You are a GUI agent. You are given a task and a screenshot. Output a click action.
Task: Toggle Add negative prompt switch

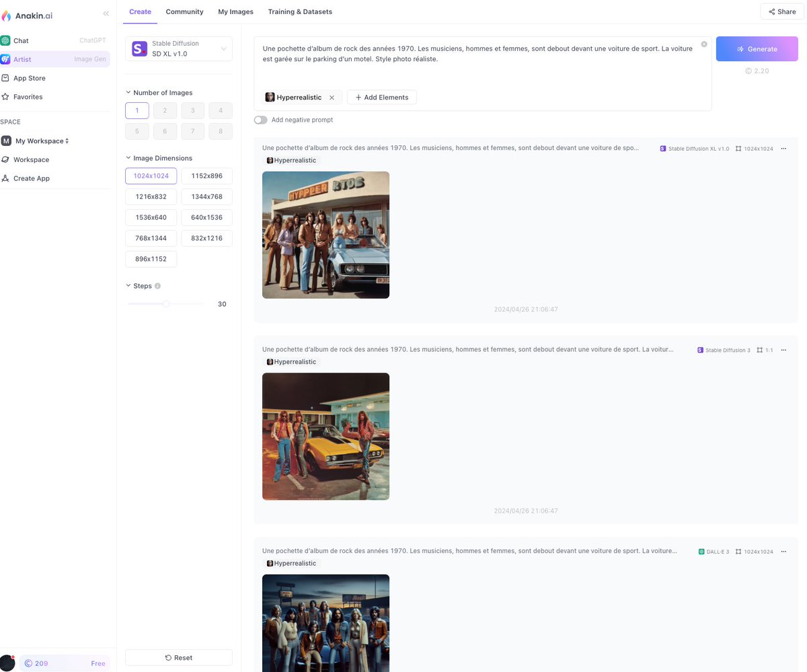tap(260, 120)
